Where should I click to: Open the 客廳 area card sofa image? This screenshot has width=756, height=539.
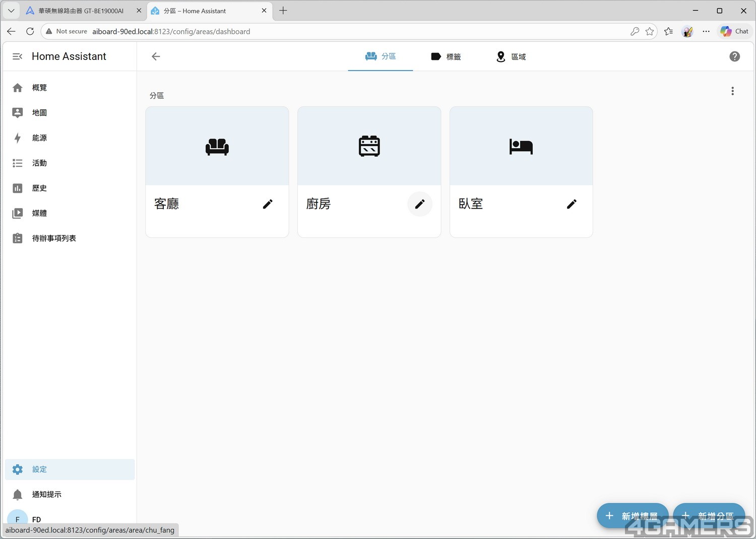click(x=217, y=146)
